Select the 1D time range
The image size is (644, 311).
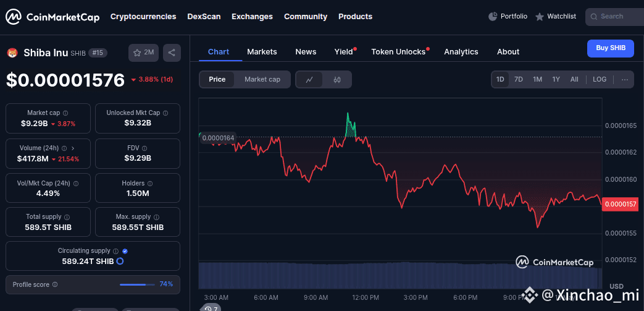(500, 79)
